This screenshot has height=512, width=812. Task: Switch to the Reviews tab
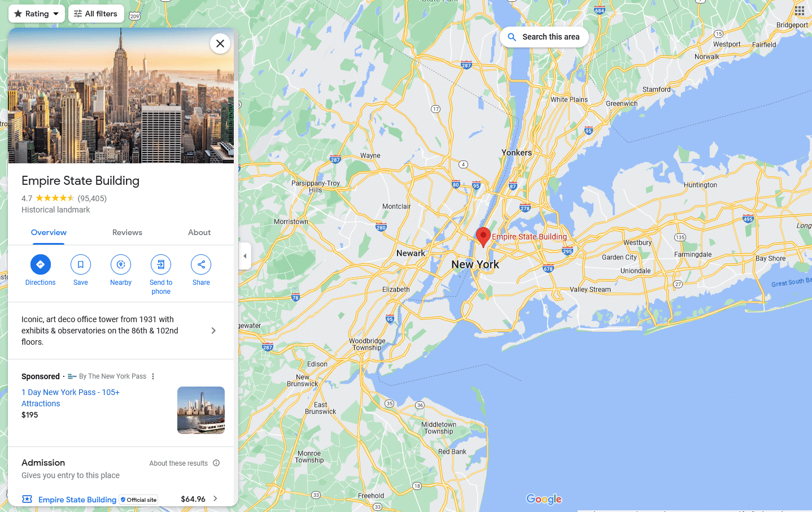(127, 232)
